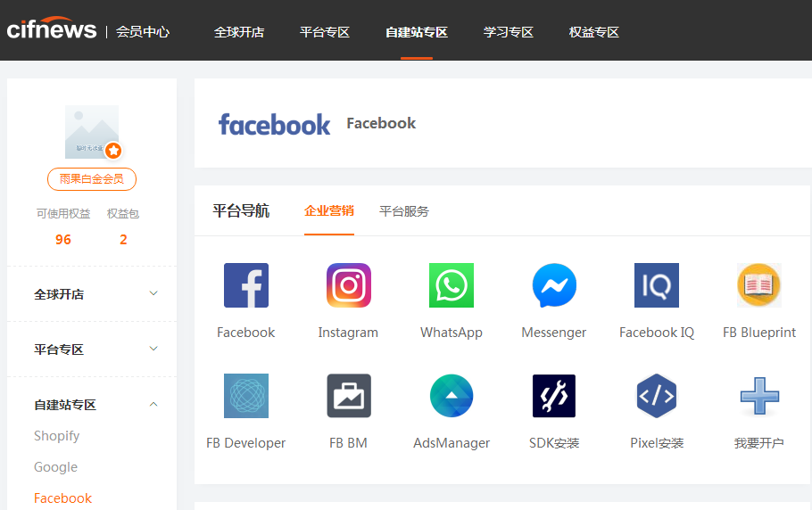812x510 pixels.
Task: Open 学习专区 in top navigation
Action: tap(508, 32)
